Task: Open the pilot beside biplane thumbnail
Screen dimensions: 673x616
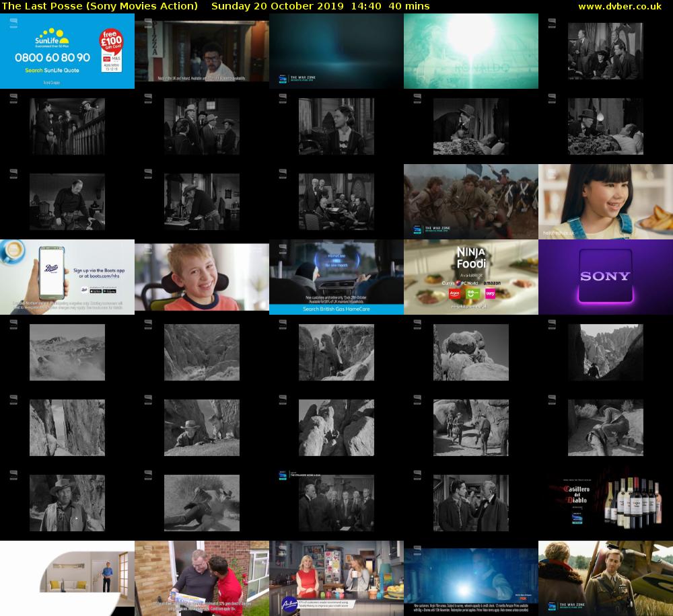Action: (x=606, y=578)
